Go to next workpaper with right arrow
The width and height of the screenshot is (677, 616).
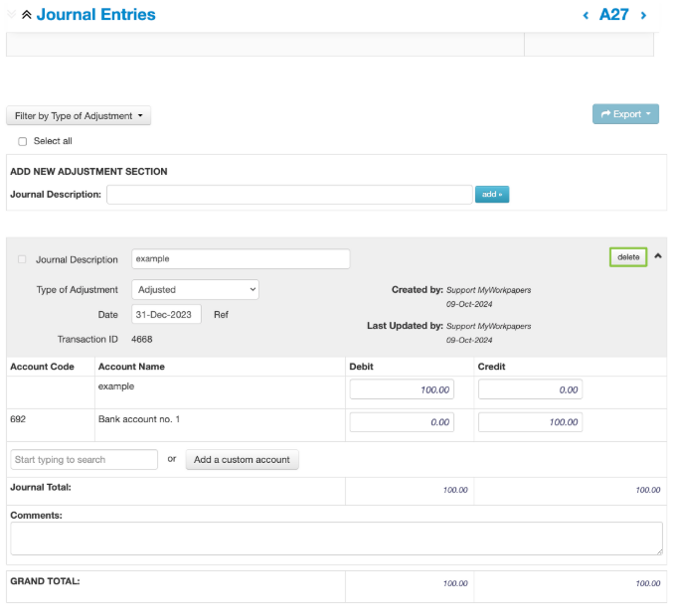pyautogui.click(x=644, y=15)
